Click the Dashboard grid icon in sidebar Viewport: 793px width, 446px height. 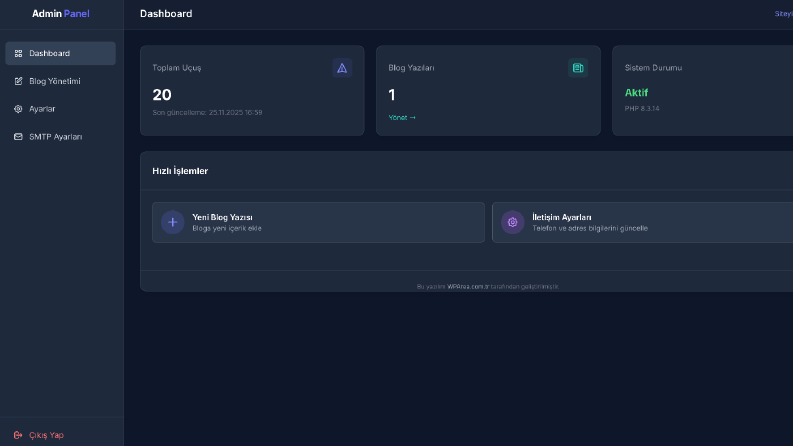tap(18, 53)
